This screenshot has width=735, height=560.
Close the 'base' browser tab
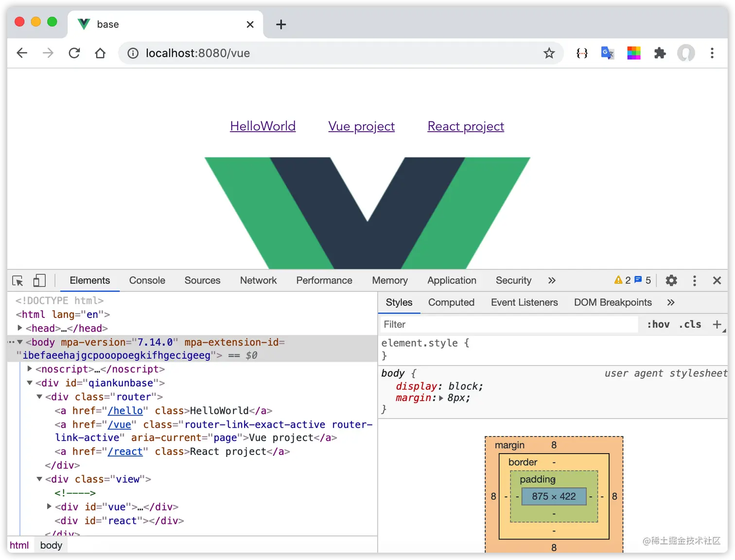pos(250,24)
